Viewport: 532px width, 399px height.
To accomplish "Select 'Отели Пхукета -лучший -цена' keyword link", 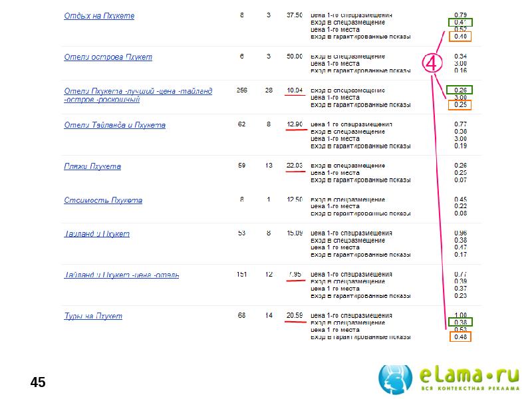I will point(138,91).
